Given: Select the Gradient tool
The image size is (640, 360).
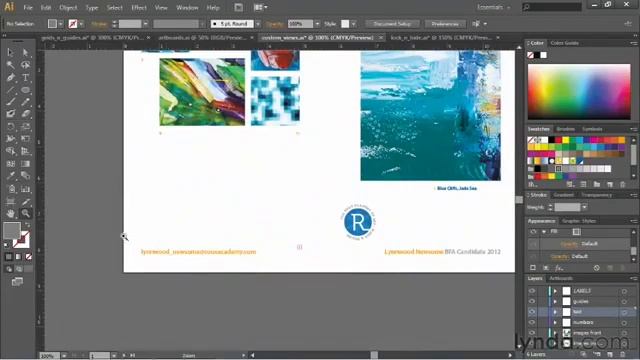Looking at the screenshot, I should 25,164.
